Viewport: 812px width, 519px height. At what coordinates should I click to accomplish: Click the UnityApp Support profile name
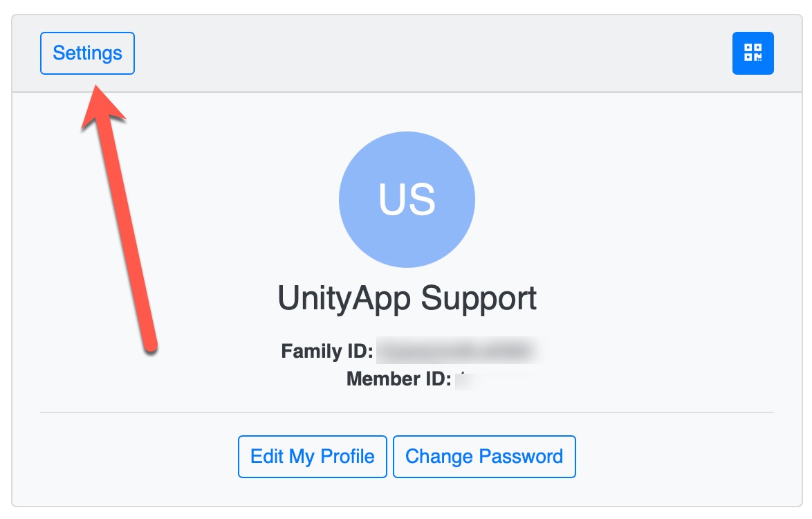click(407, 298)
